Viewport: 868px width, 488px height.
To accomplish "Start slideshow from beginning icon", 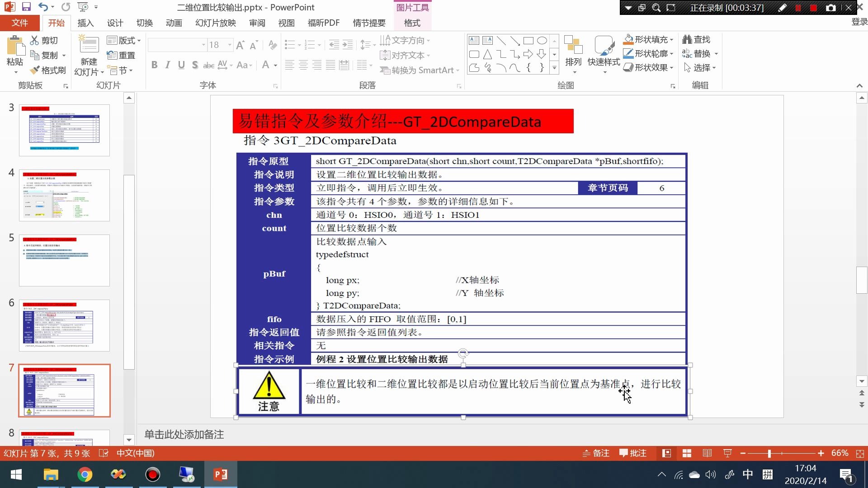I will tap(83, 7).
